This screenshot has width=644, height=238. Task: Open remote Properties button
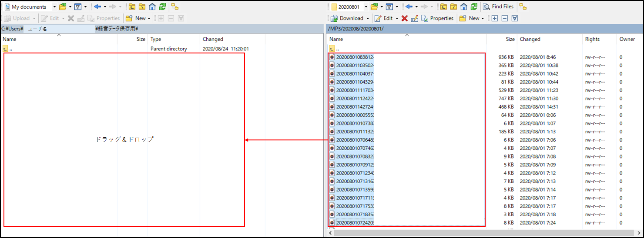437,18
